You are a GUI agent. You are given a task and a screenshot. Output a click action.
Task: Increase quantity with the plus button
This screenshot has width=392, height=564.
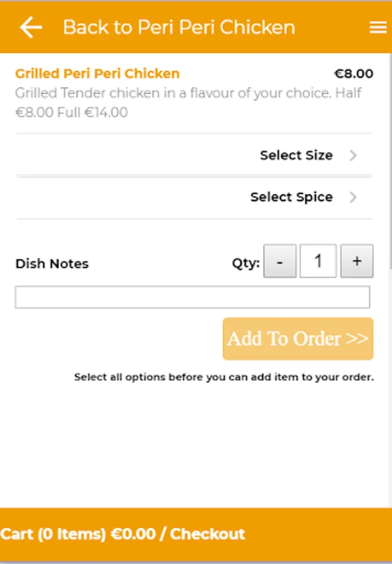[x=356, y=261]
